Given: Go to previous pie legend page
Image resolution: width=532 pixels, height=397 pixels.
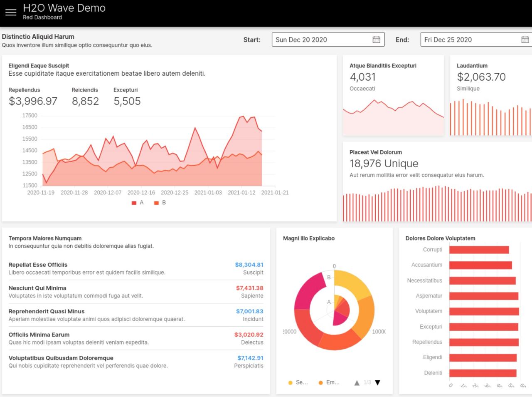Looking at the screenshot, I should pyautogui.click(x=357, y=382).
